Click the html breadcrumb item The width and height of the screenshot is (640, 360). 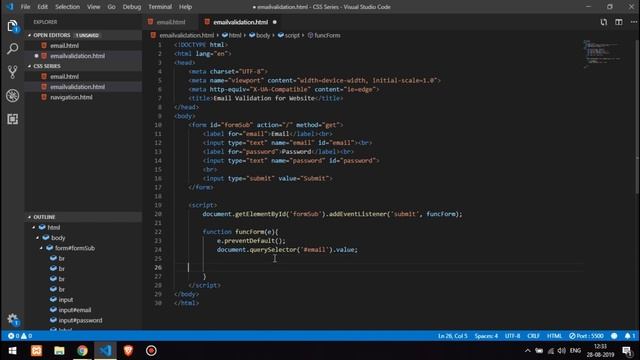tap(231, 36)
